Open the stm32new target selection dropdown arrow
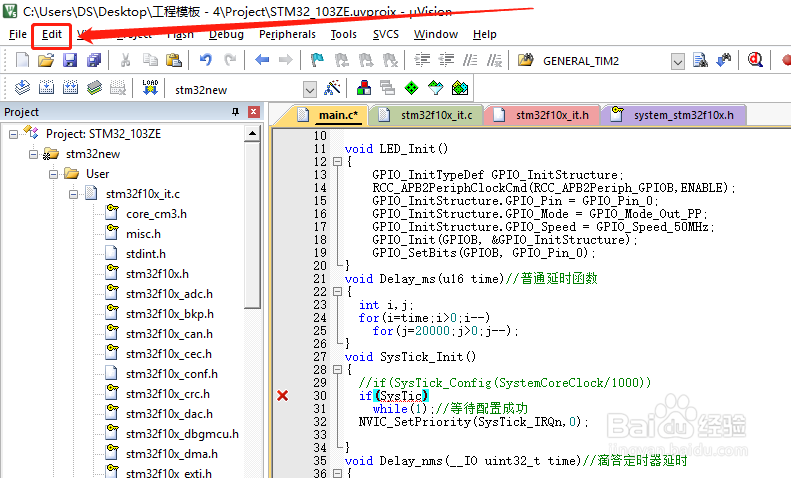This screenshot has width=791, height=478. tap(310, 90)
